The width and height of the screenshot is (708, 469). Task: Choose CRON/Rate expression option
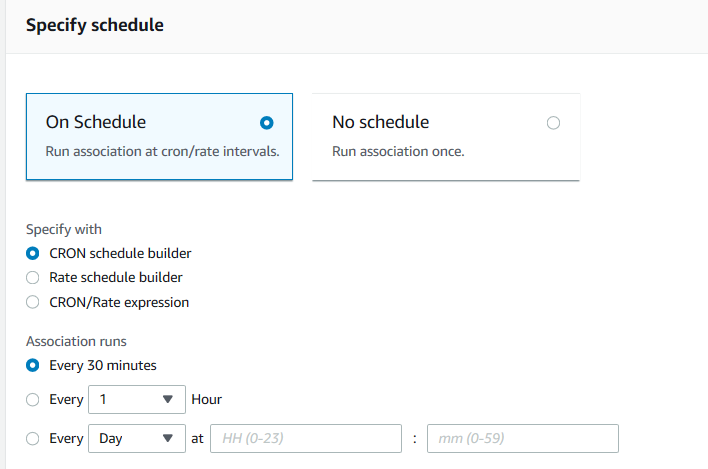pyautogui.click(x=33, y=302)
